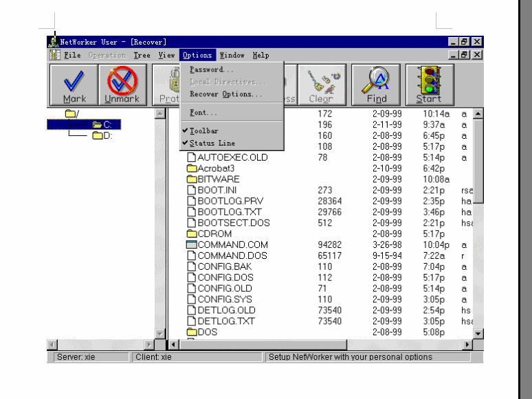Toggle the Toolbar menu option
The height and width of the screenshot is (399, 532).
[x=204, y=130]
